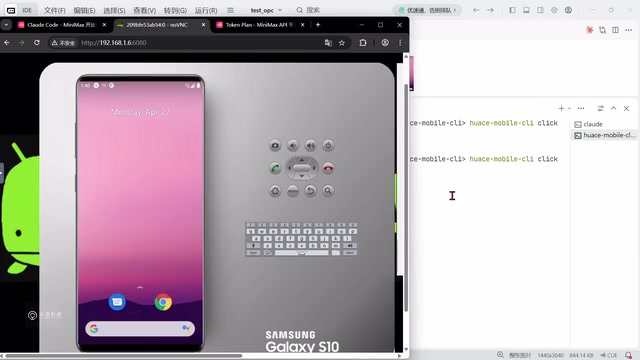The width and height of the screenshot is (640, 360).
Task: Expand the new terminal profile dropdown arrow
Action: click(569, 108)
